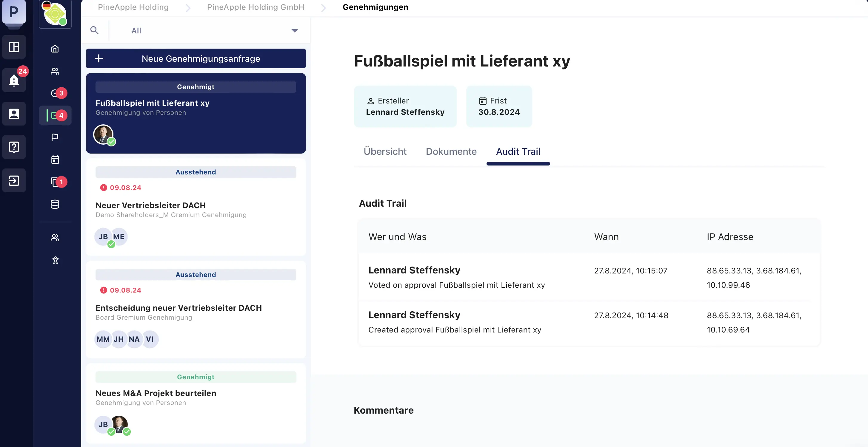Select the Audit Trail tab
The image size is (868, 447).
click(518, 151)
